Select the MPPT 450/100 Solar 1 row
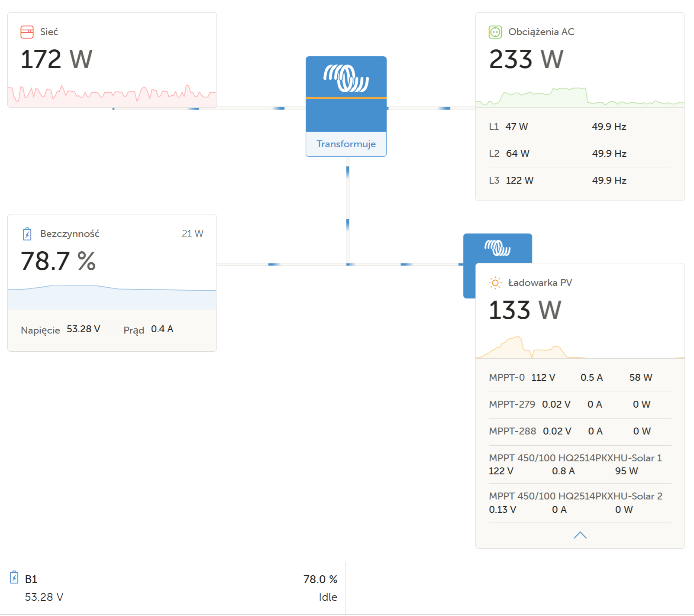This screenshot has width=694, height=616. click(580, 464)
